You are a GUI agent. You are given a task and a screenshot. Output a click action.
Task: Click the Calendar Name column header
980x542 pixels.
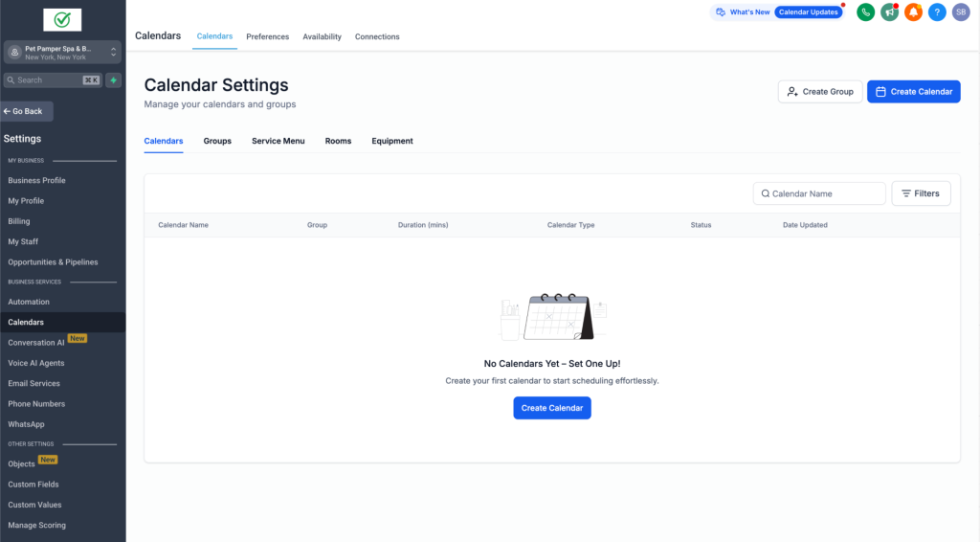[183, 225]
